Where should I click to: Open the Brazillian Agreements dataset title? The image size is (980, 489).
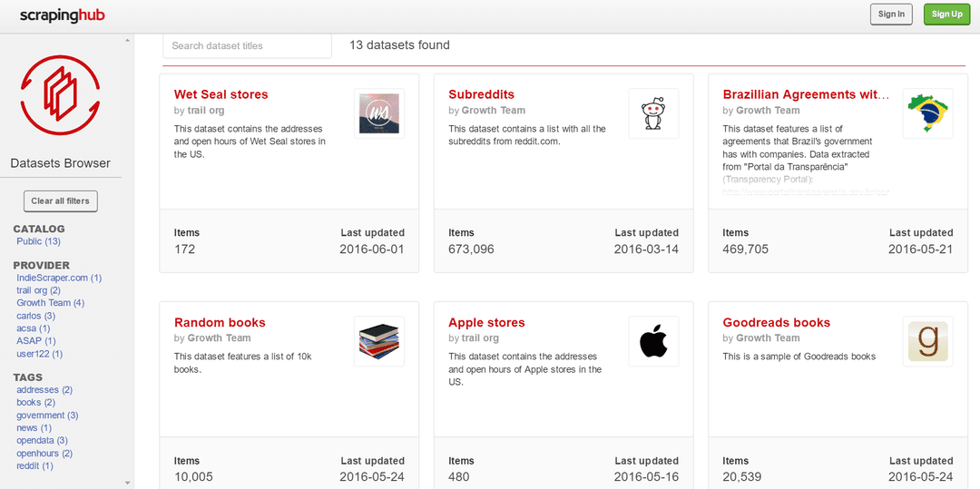point(806,94)
